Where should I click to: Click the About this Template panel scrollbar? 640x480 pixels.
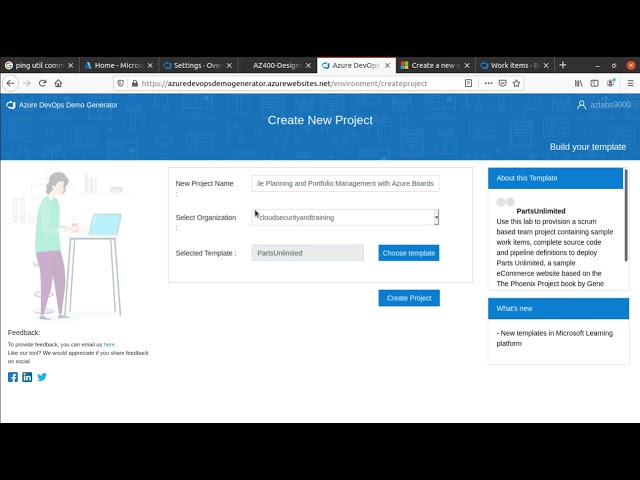[626, 216]
